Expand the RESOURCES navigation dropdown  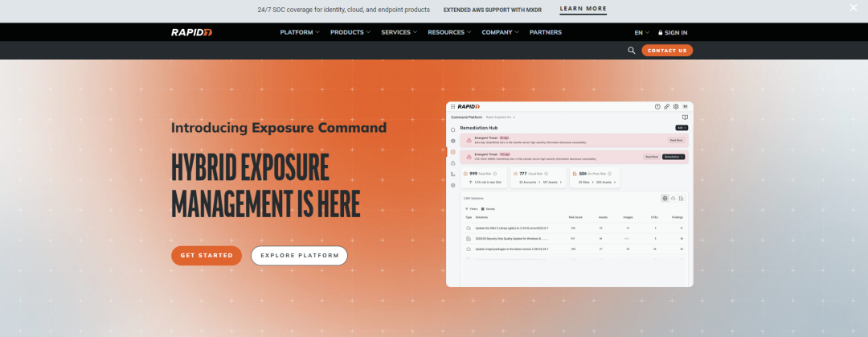449,32
